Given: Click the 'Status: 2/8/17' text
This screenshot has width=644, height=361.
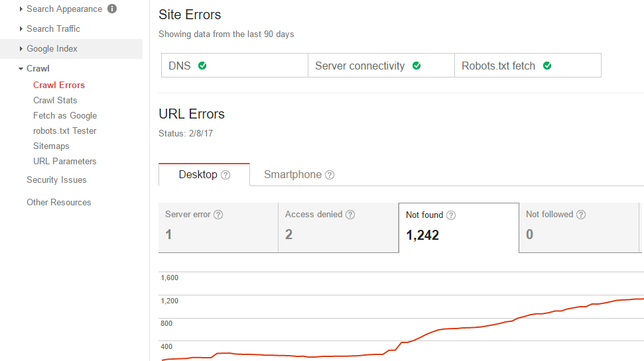Looking at the screenshot, I should (x=186, y=133).
